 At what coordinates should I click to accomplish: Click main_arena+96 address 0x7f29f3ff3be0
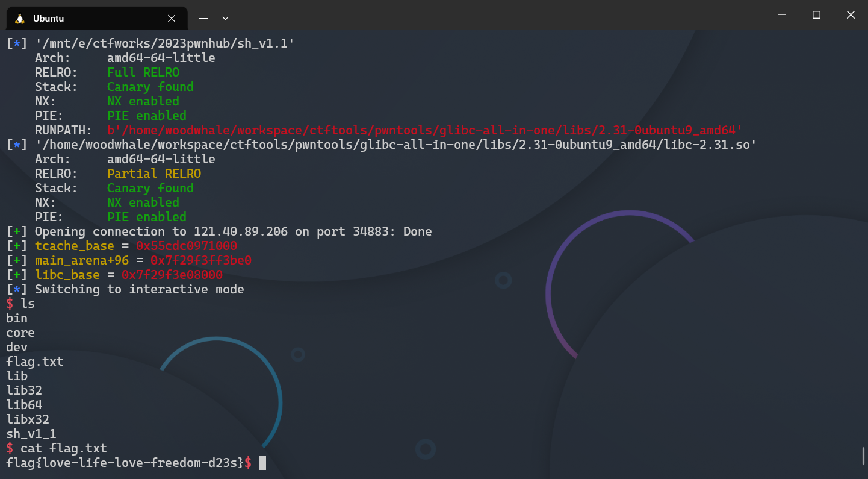201,260
